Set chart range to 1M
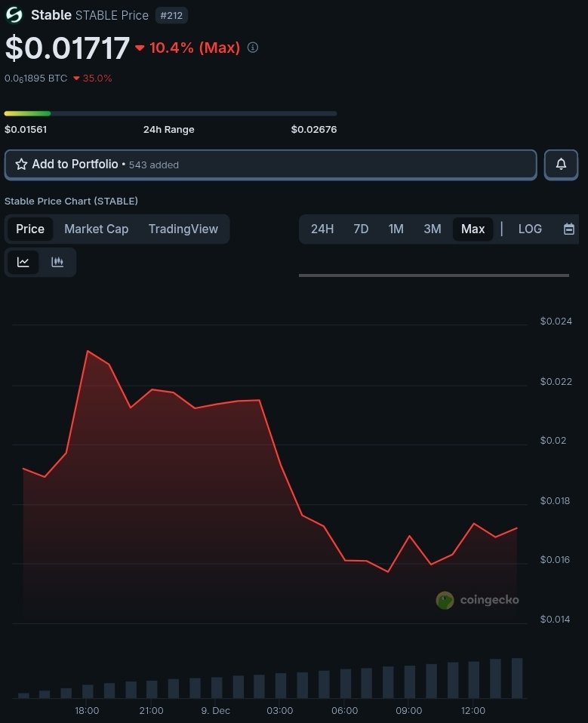Viewport: 588px width, 723px height. point(396,229)
